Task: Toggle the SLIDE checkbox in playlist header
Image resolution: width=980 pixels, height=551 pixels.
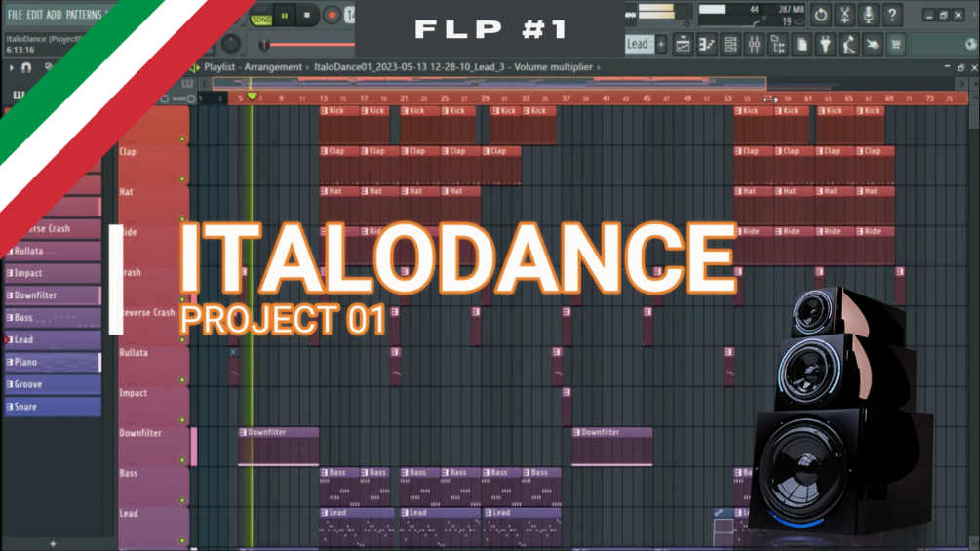Action: (191, 98)
